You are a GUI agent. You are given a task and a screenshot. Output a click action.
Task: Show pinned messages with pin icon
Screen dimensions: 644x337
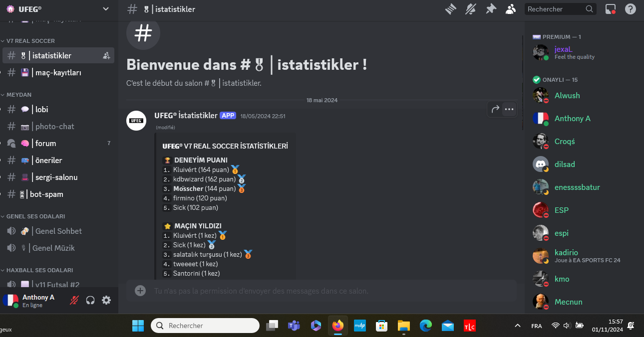491,9
